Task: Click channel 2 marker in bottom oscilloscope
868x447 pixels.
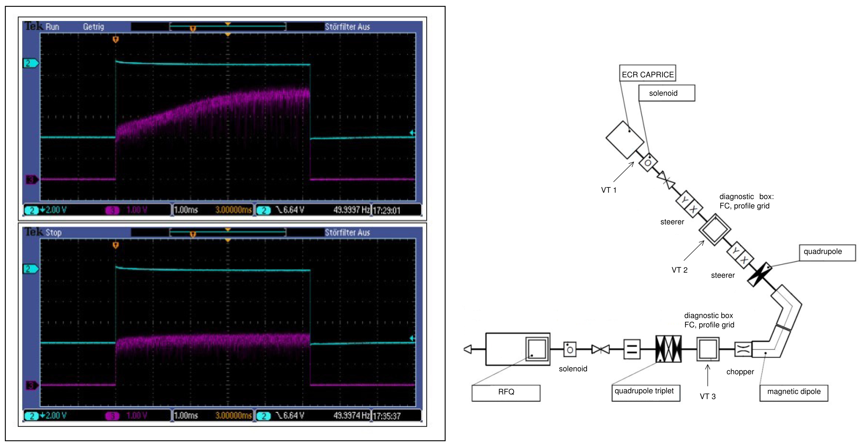Action: [x=30, y=269]
